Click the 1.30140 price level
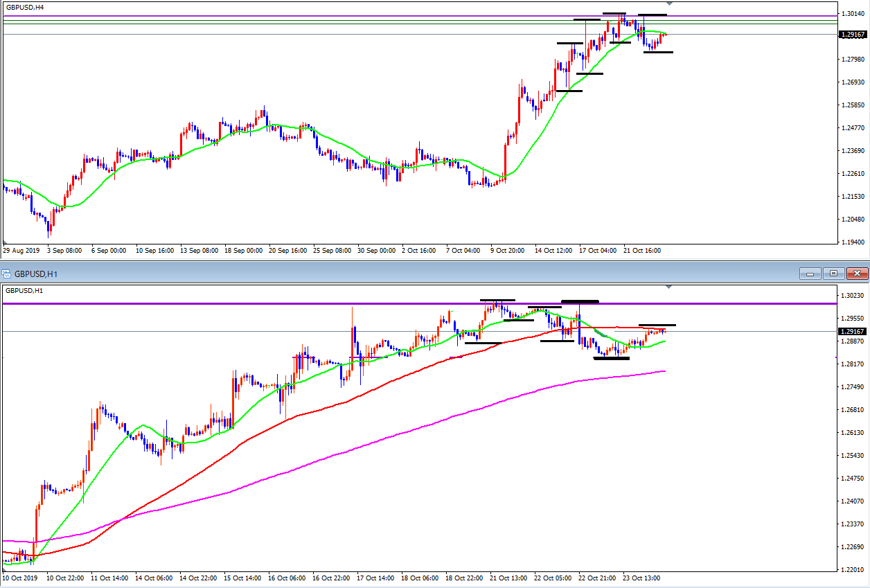 852,14
